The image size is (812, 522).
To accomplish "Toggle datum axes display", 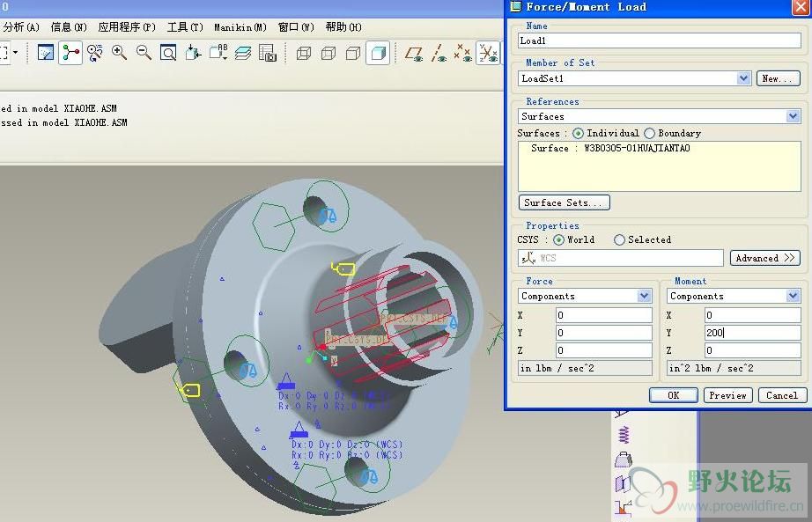I will (x=439, y=52).
